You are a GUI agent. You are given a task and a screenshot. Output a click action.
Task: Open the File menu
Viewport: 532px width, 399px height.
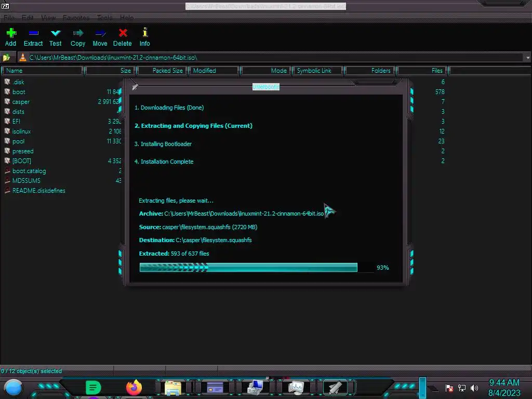pyautogui.click(x=9, y=18)
